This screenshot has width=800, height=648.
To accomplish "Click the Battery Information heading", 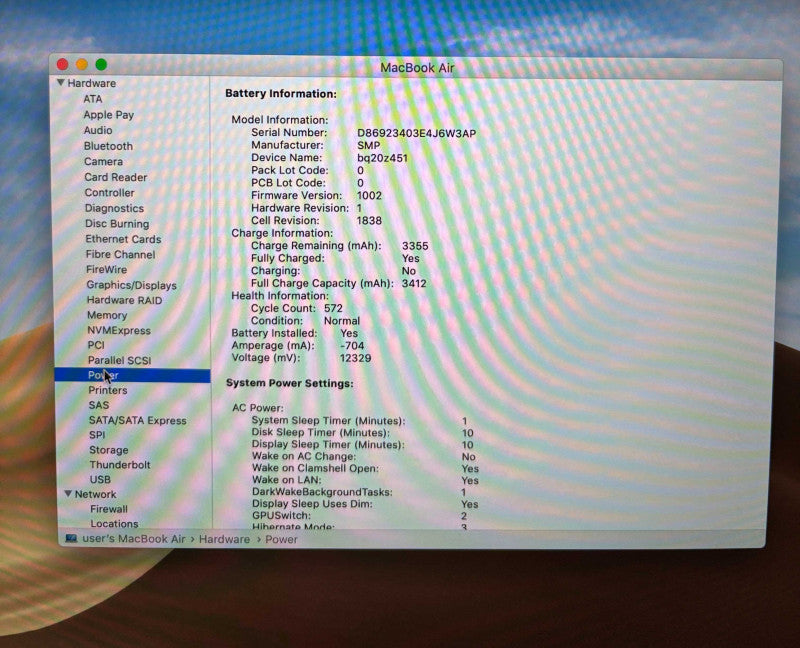I will pos(281,94).
